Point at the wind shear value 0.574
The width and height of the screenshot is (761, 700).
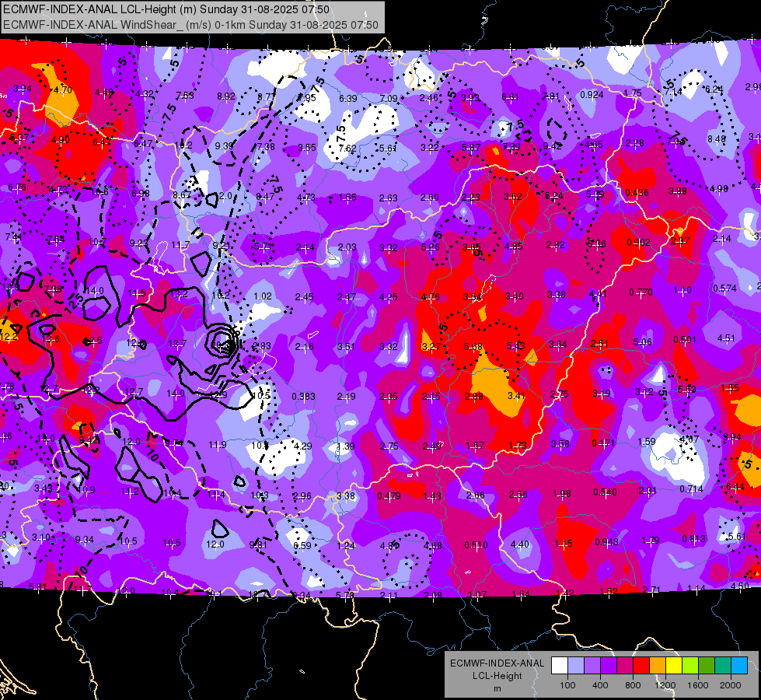[x=725, y=288]
